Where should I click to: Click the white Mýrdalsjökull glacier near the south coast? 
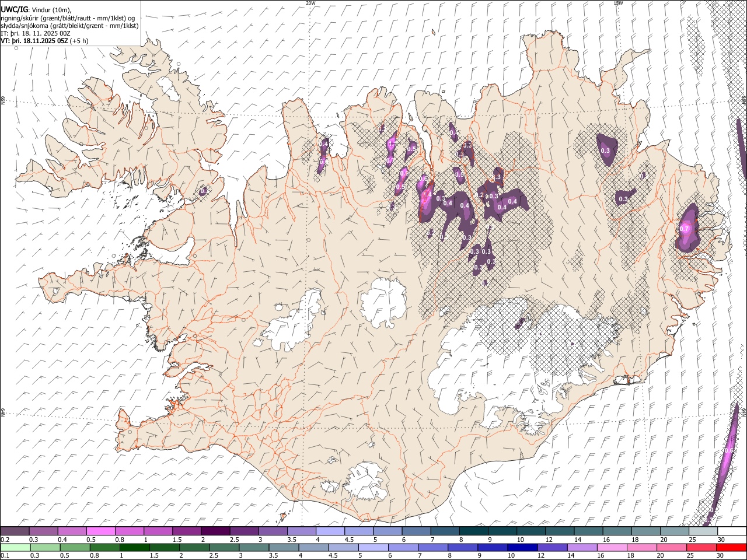point(365,483)
